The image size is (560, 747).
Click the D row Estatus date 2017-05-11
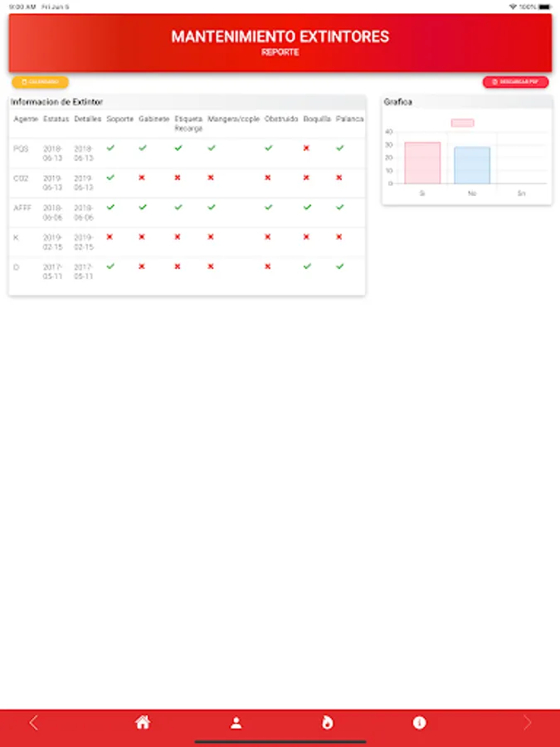(53, 271)
